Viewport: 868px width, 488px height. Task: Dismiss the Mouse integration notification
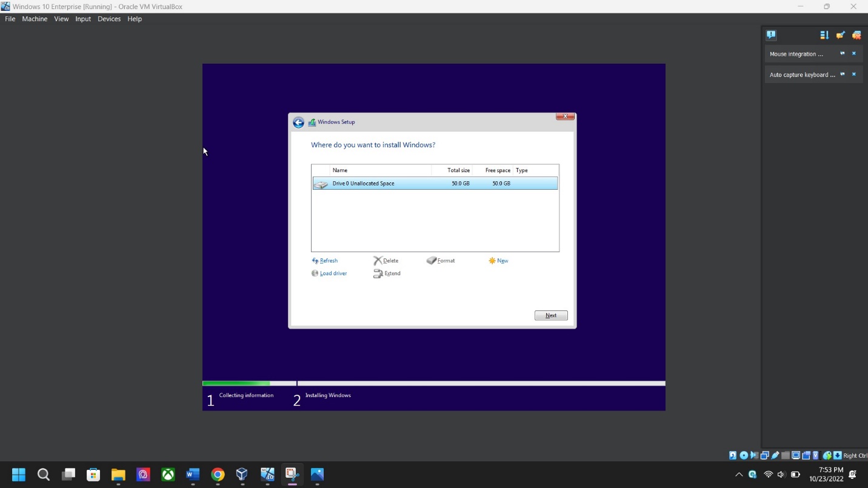point(854,54)
